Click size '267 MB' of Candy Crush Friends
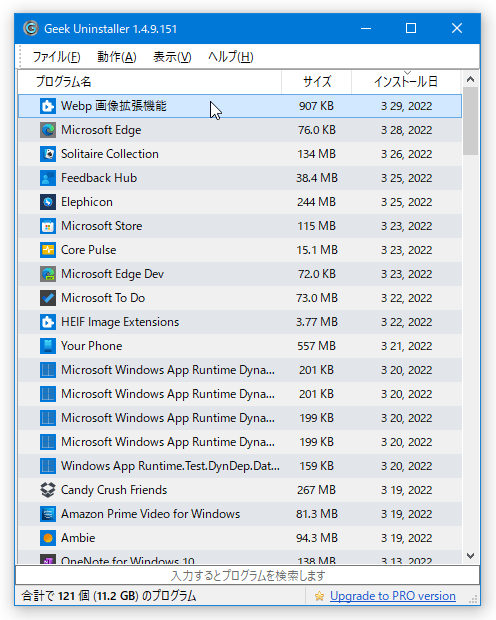 pyautogui.click(x=316, y=490)
